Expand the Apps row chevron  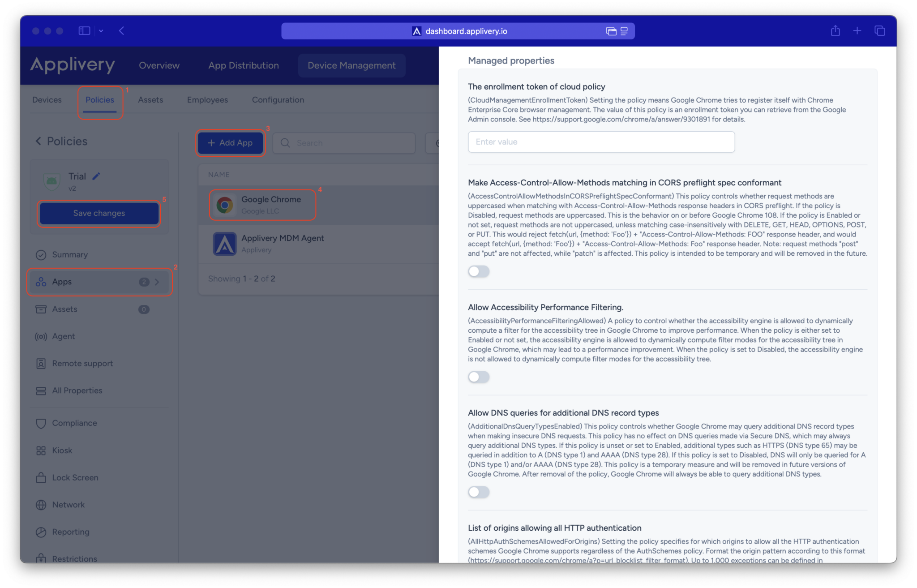157,282
